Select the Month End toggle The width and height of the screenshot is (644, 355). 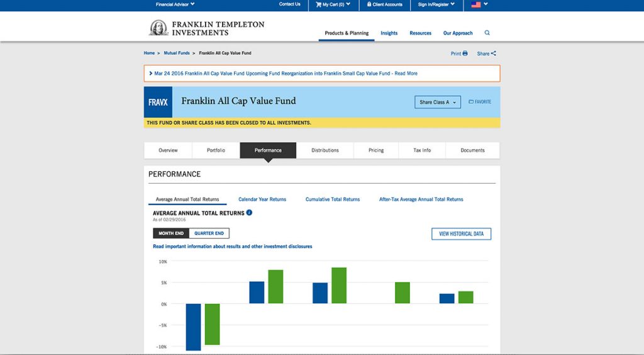[171, 234]
